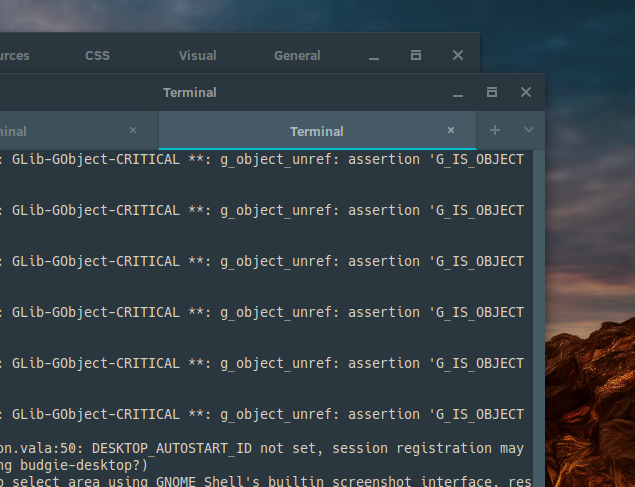Click the last GLib-GObject-CRITICAL line
This screenshot has width=635, height=487.
262,415
